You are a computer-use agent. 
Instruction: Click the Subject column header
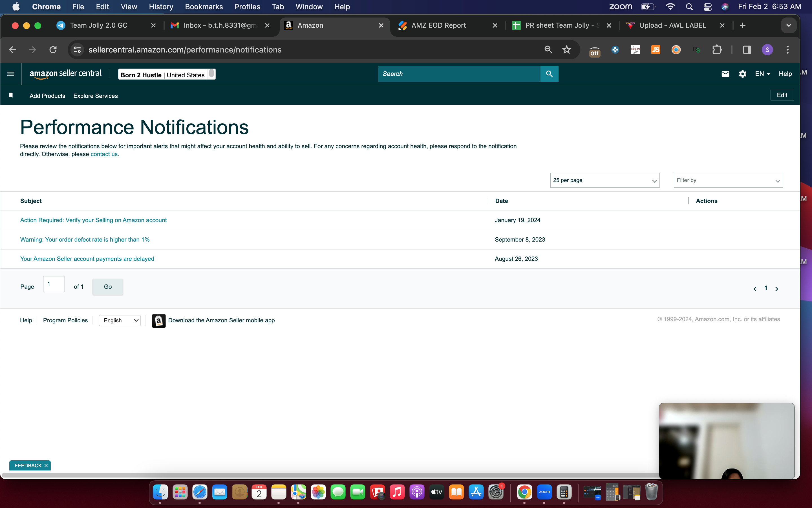(x=31, y=201)
